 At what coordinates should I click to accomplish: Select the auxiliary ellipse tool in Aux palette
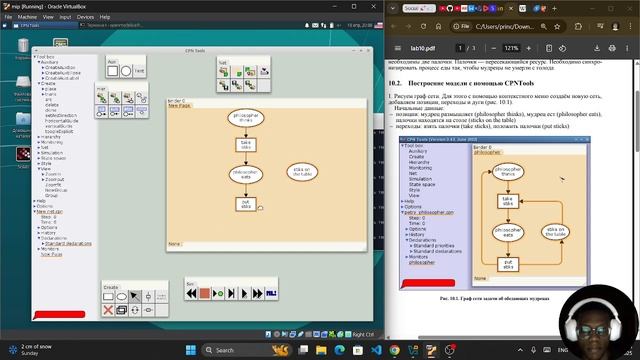click(126, 71)
